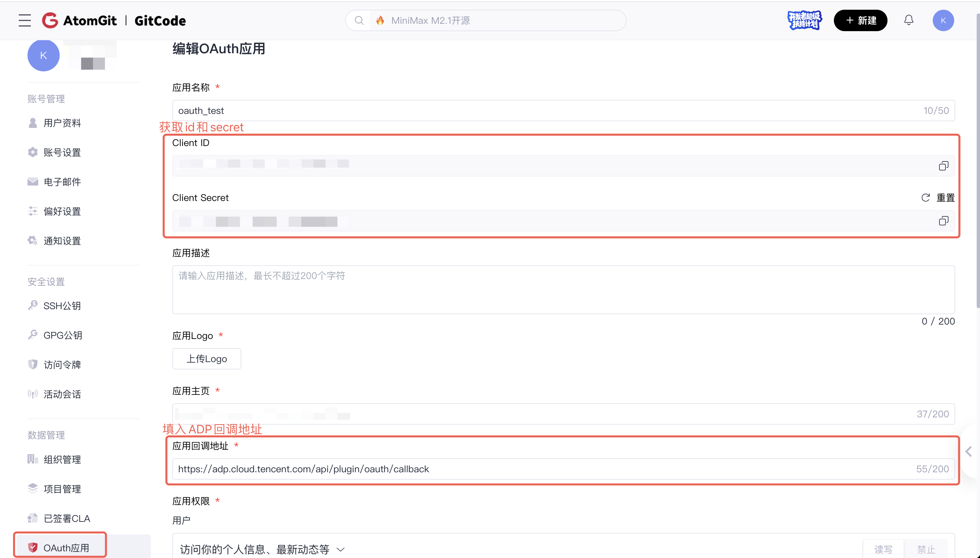The height and width of the screenshot is (558, 980).
Task: Open the user avatar in top bar
Action: tap(943, 20)
